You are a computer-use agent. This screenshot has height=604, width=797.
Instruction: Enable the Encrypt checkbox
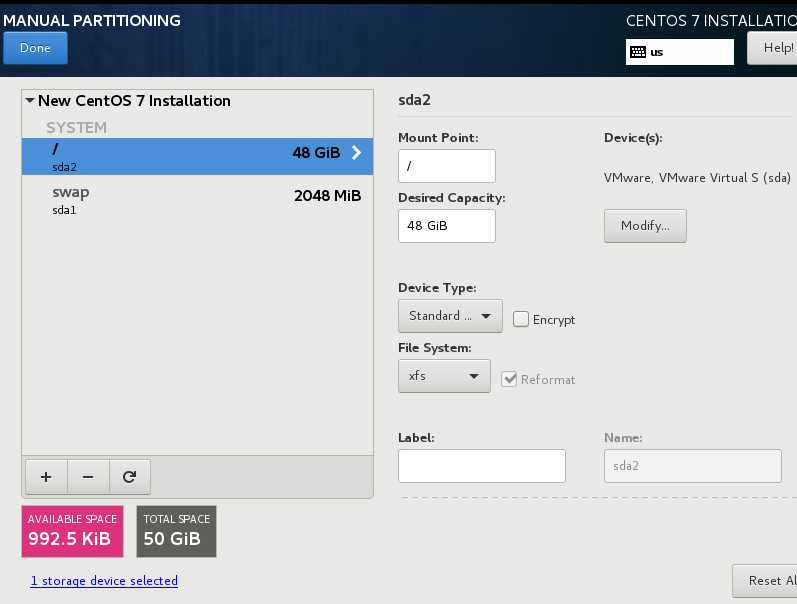(520, 319)
